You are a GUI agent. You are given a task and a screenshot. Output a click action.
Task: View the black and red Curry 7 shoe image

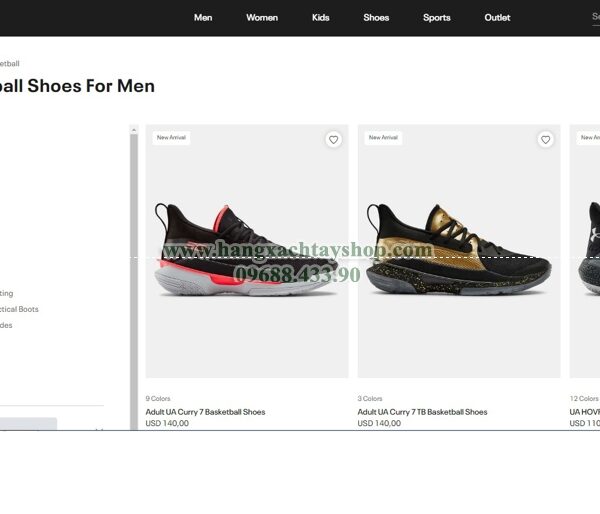point(247,251)
